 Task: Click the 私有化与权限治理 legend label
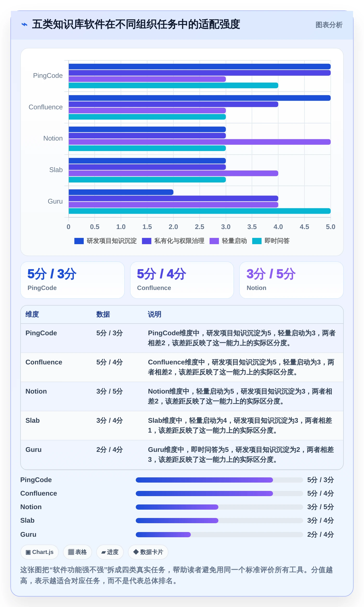pos(179,241)
